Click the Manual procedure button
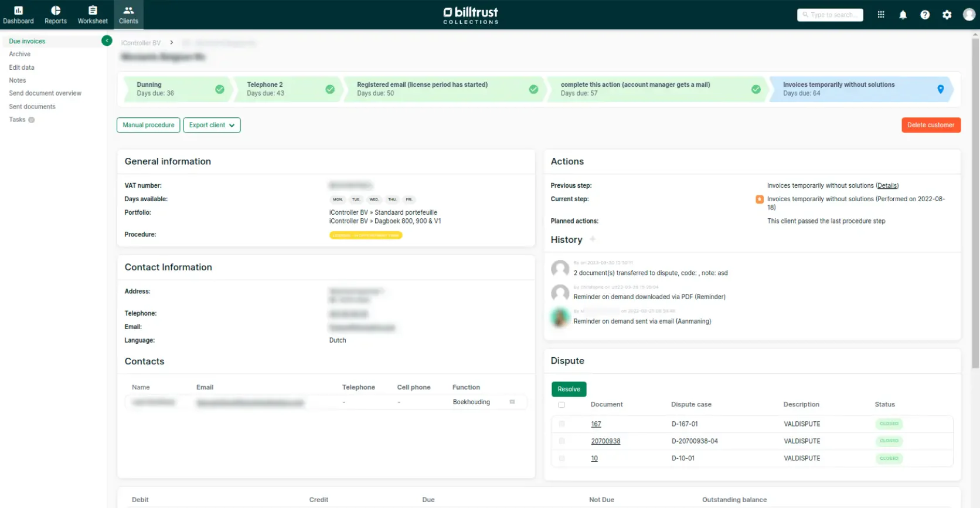This screenshot has width=980, height=508. [148, 125]
